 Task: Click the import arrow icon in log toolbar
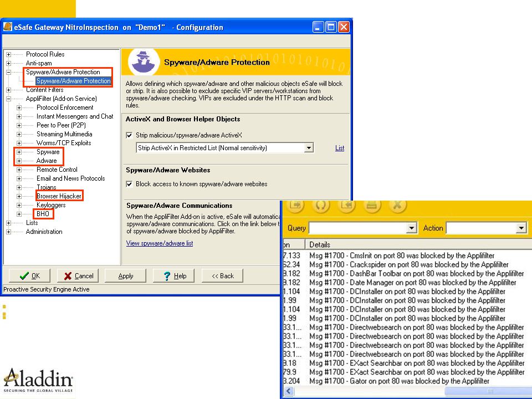(346, 205)
